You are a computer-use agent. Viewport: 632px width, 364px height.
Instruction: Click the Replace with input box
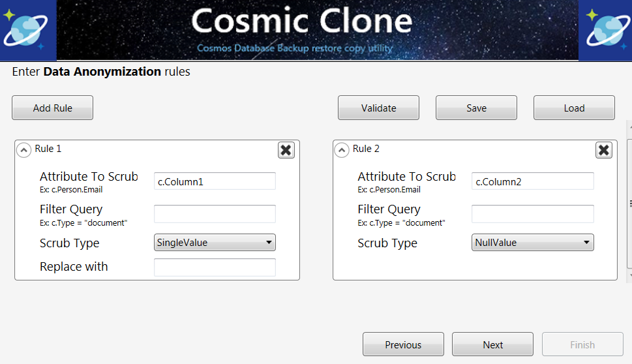point(215,267)
